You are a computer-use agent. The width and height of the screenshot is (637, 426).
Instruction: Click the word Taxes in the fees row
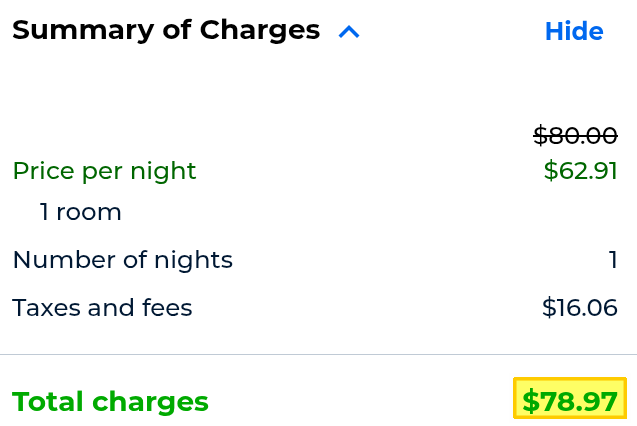pos(46,308)
